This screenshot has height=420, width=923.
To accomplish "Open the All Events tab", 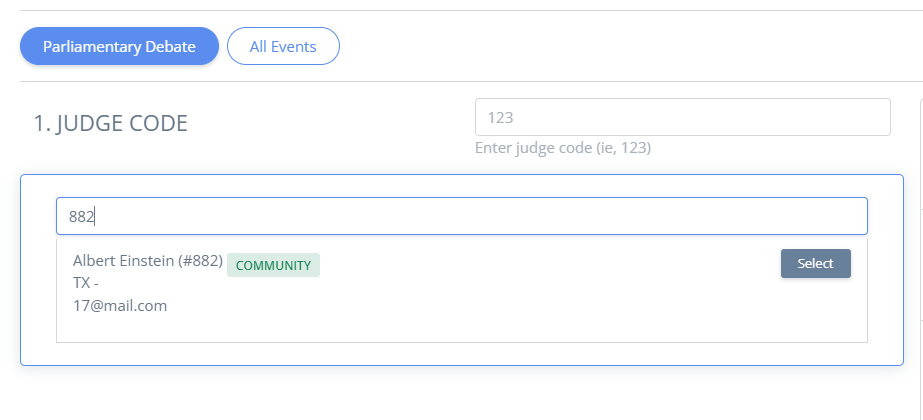I will pos(283,46).
